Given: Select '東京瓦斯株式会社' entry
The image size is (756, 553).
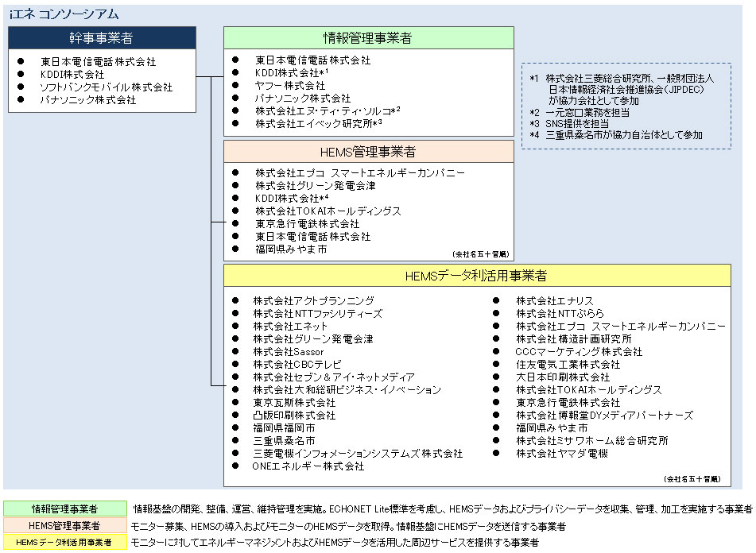Looking at the screenshot, I should [294, 402].
